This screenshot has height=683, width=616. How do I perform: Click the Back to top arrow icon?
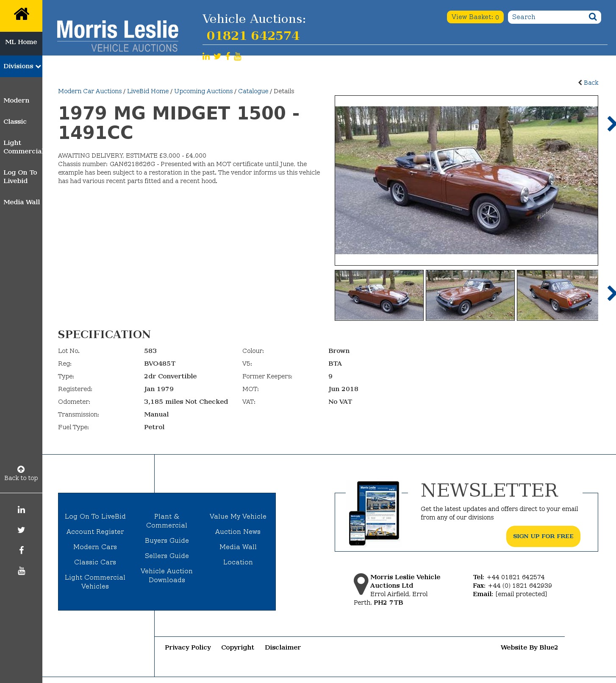click(x=21, y=469)
